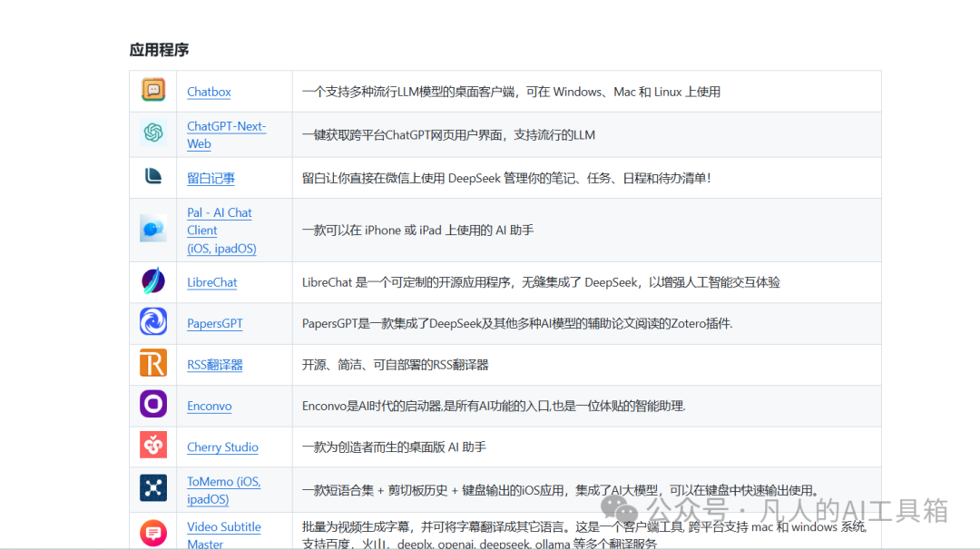
Task: Click the 留白 WeChat DeepSeek notes description
Action: tap(506, 178)
